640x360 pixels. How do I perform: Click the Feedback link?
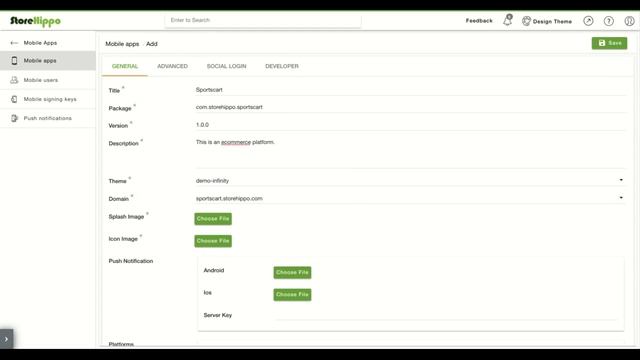pyautogui.click(x=479, y=21)
